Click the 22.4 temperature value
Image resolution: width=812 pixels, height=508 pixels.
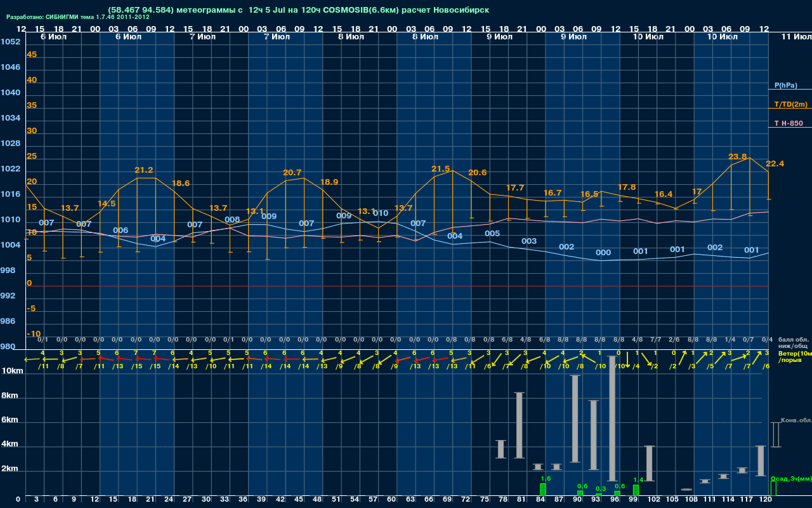tap(775, 163)
